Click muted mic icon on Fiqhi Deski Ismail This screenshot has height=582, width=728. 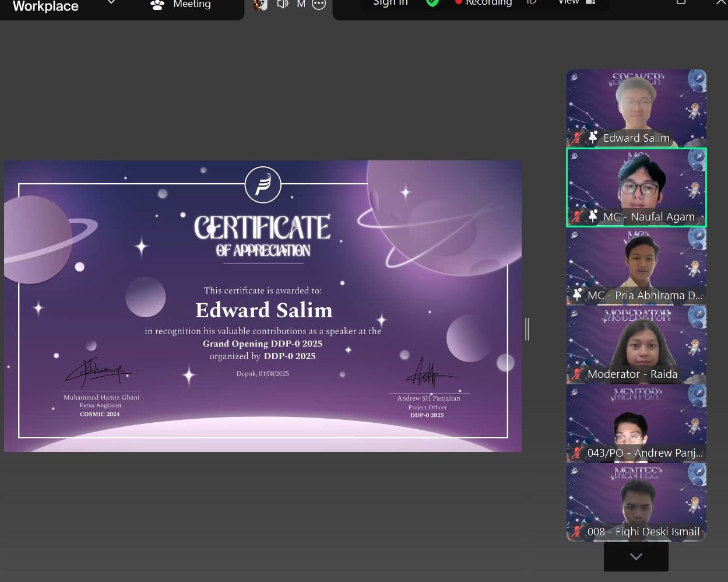point(577,531)
